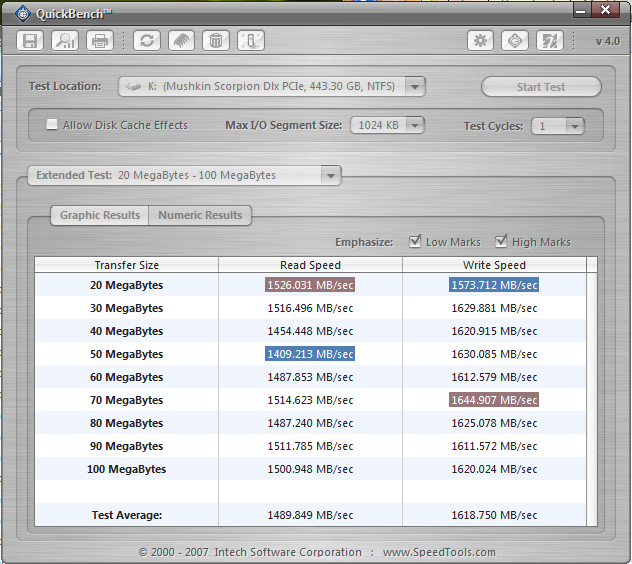Click the trash can toolbar icon
The width and height of the screenshot is (632, 564).
(215, 41)
